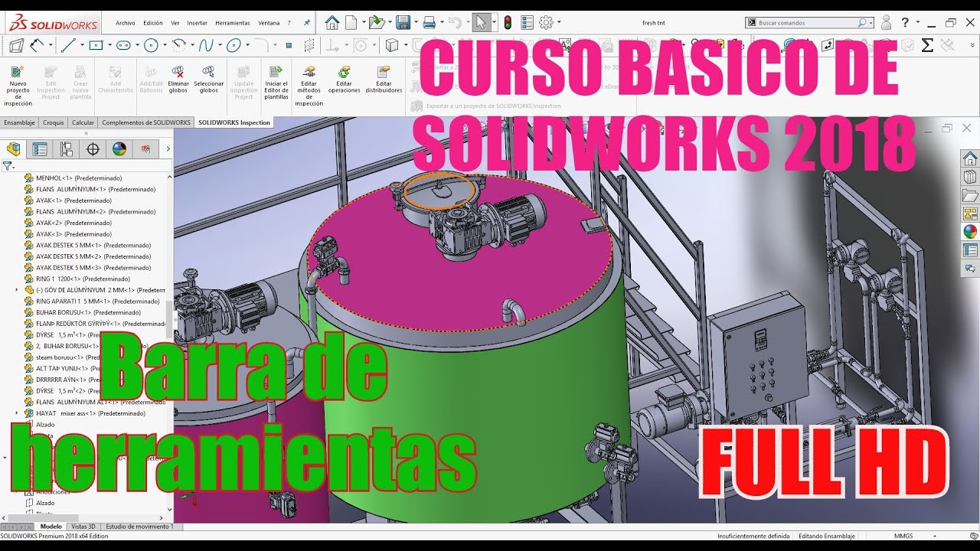Click the Print icon
Screen dimensions: 980x551
(x=430, y=22)
